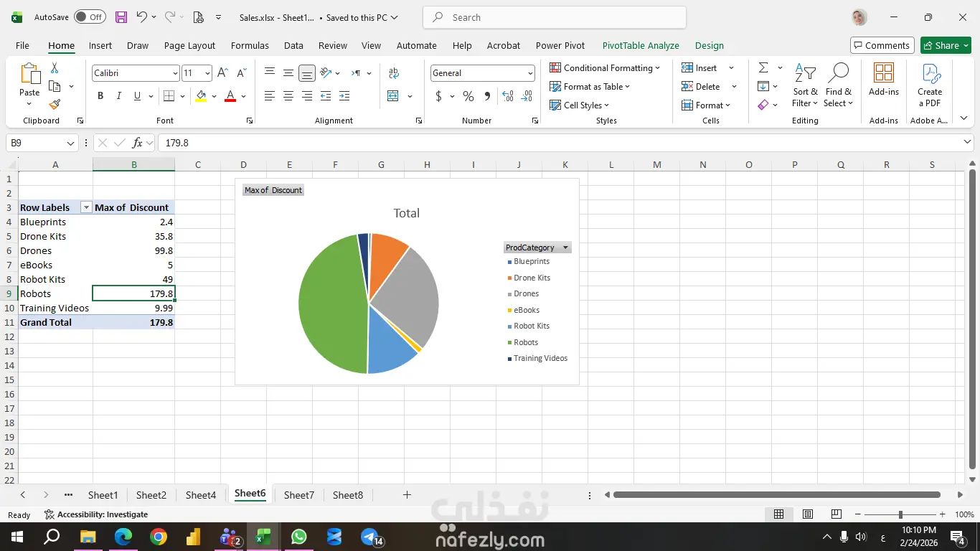980x551 pixels.
Task: Save the workbook with the Save icon
Action: pos(121,17)
